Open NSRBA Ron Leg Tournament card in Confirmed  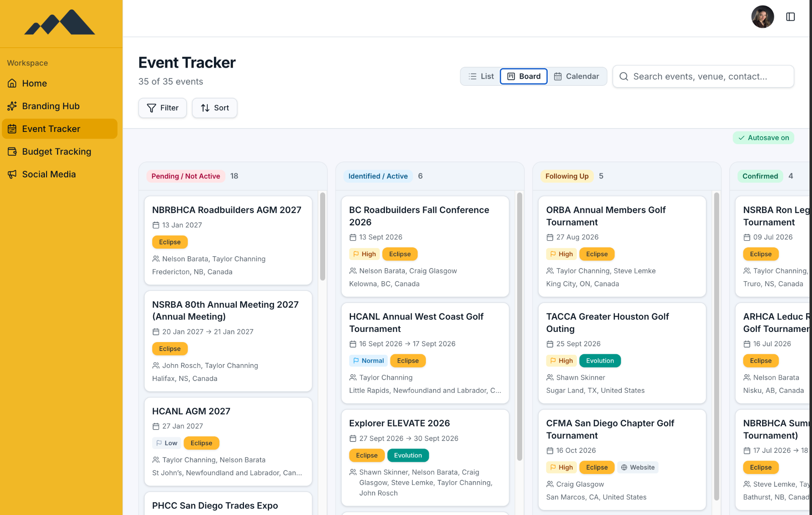[x=773, y=247]
